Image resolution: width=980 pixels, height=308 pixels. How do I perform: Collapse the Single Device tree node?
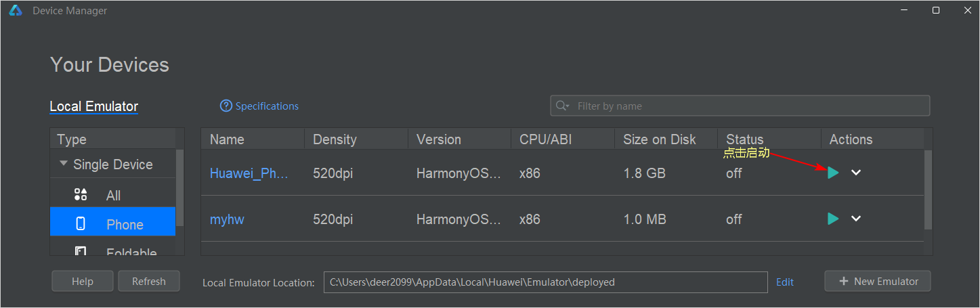(x=64, y=164)
